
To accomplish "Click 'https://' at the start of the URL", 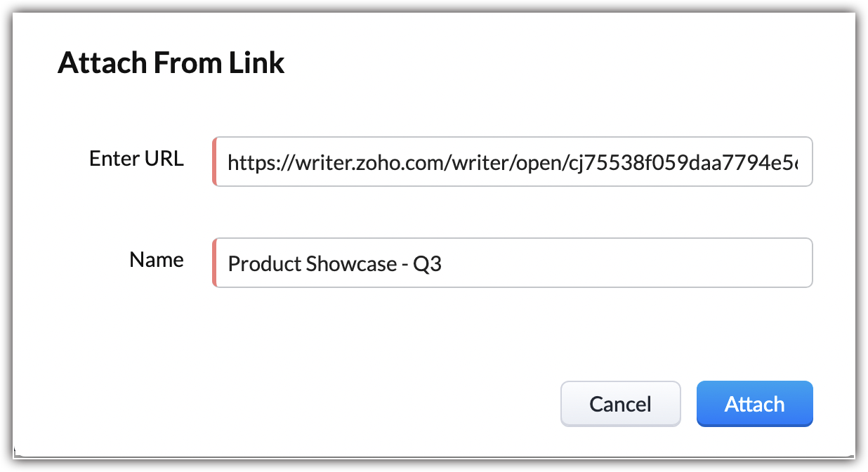I will (251, 163).
